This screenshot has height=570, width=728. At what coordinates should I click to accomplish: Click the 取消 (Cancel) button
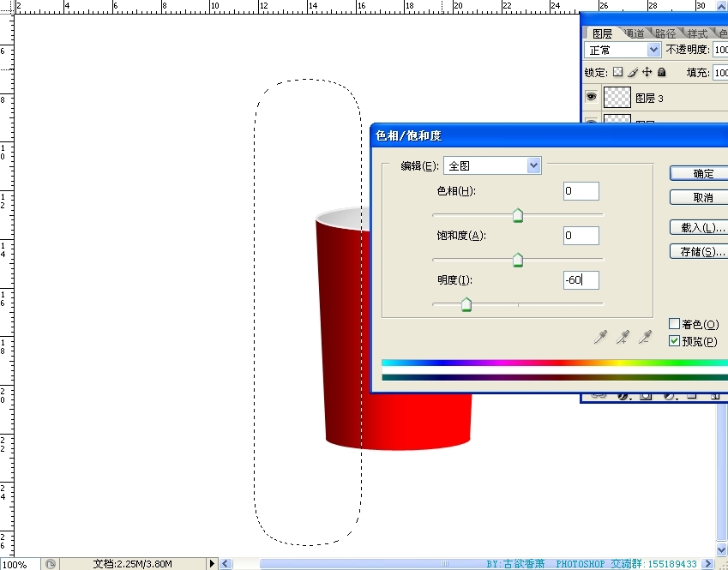coord(702,197)
